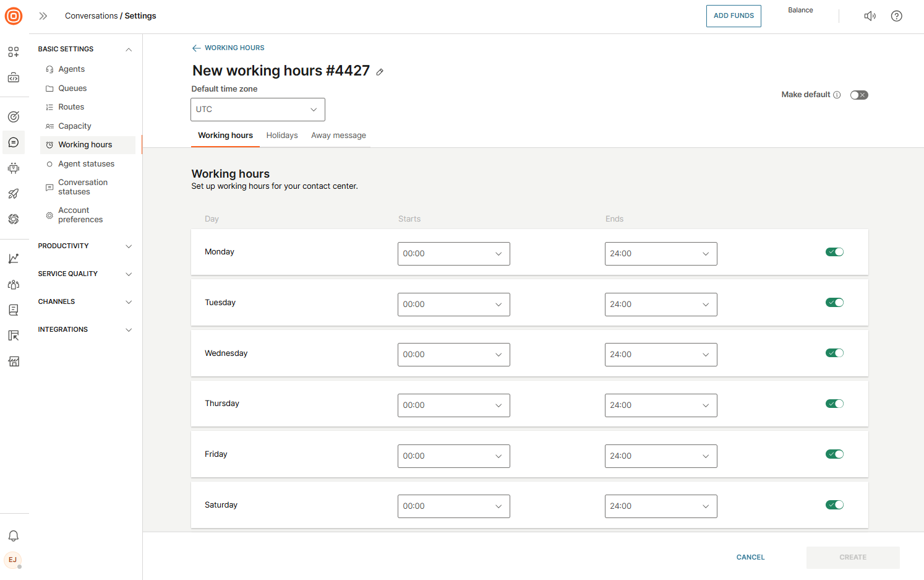924x580 pixels.
Task: Open the Default time zone UTC dropdown
Action: pos(258,110)
